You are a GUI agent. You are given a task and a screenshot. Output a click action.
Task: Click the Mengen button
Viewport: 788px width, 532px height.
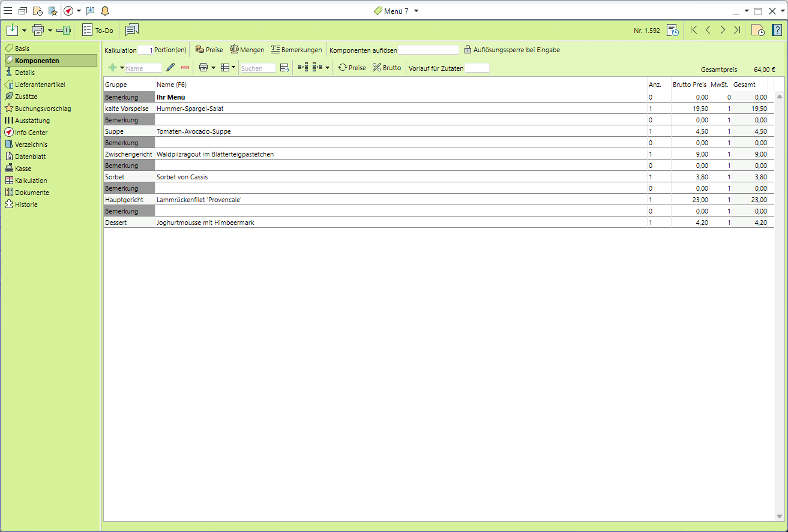pyautogui.click(x=247, y=50)
